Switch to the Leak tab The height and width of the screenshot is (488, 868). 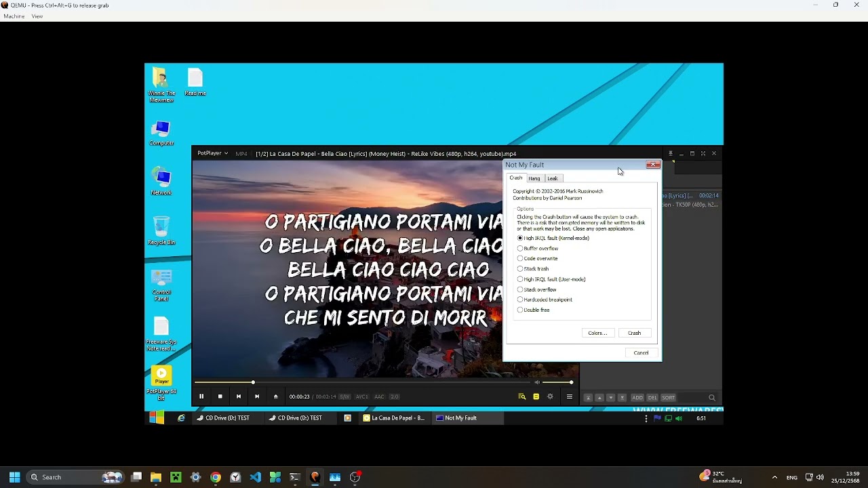pos(553,178)
